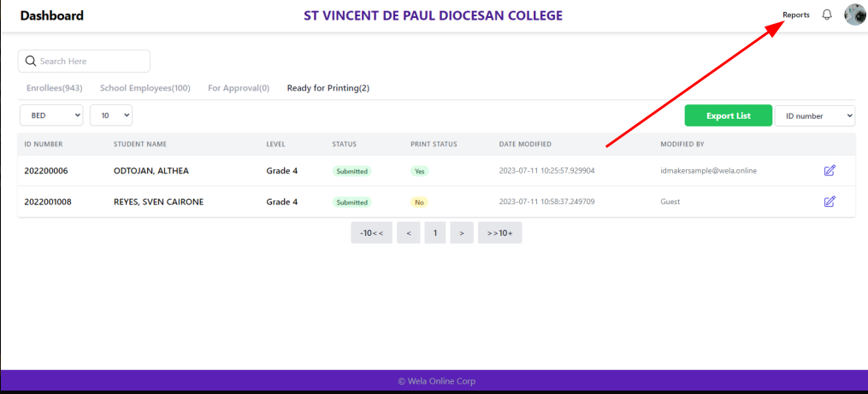Jump forward ten pages with >>10+
Image resolution: width=868 pixels, height=394 pixels.
pyautogui.click(x=500, y=233)
